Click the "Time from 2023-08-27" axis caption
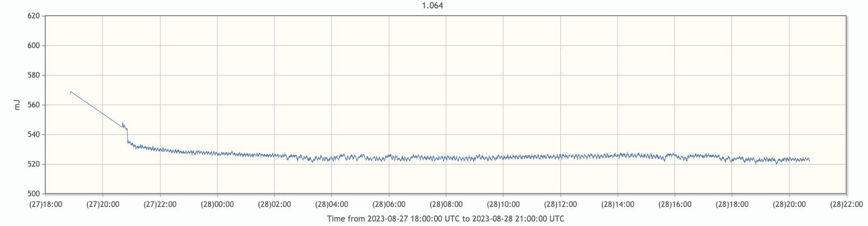Screen dimensions: 868x226 (445, 219)
